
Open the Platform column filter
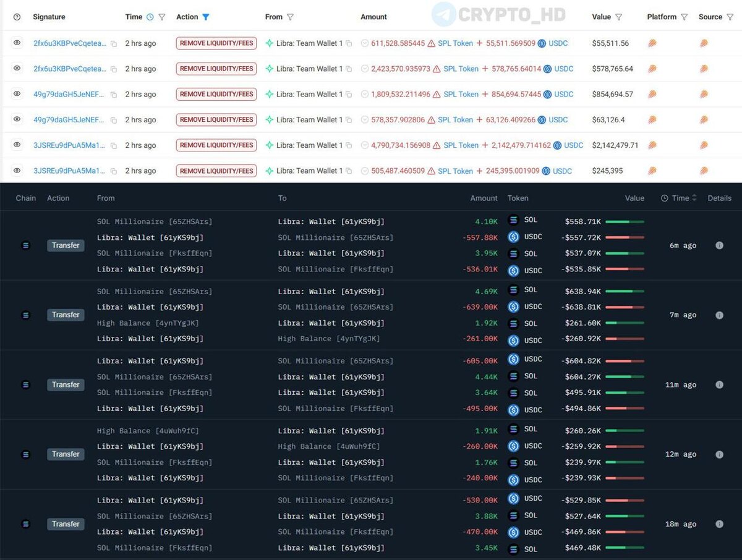684,17
